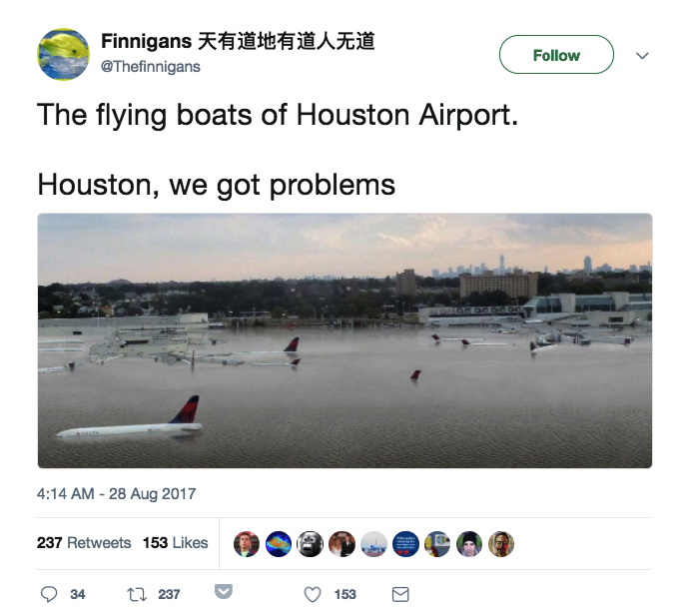The width and height of the screenshot is (683, 616).
Task: Open first liker avatar in row
Action: (x=247, y=544)
